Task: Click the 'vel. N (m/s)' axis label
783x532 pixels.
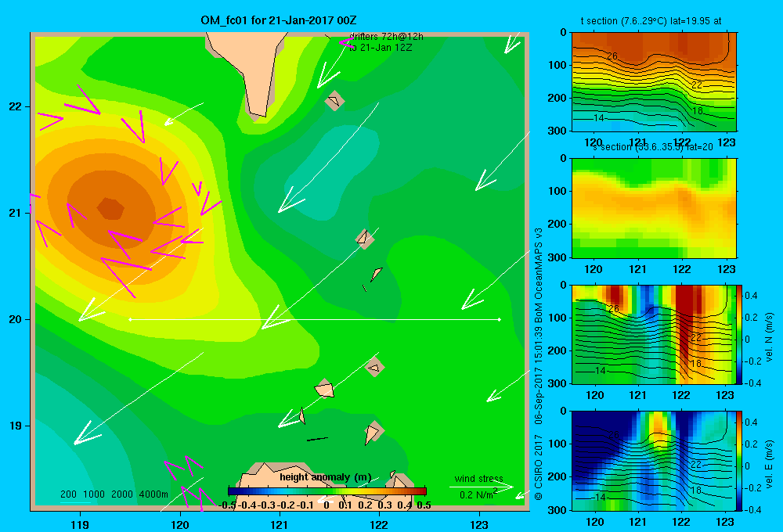Action: coord(770,337)
